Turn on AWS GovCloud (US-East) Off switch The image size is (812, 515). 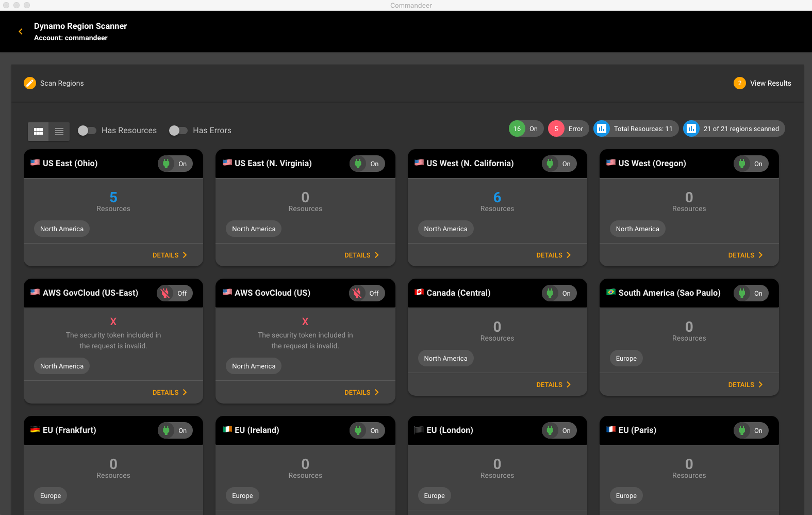tap(175, 293)
